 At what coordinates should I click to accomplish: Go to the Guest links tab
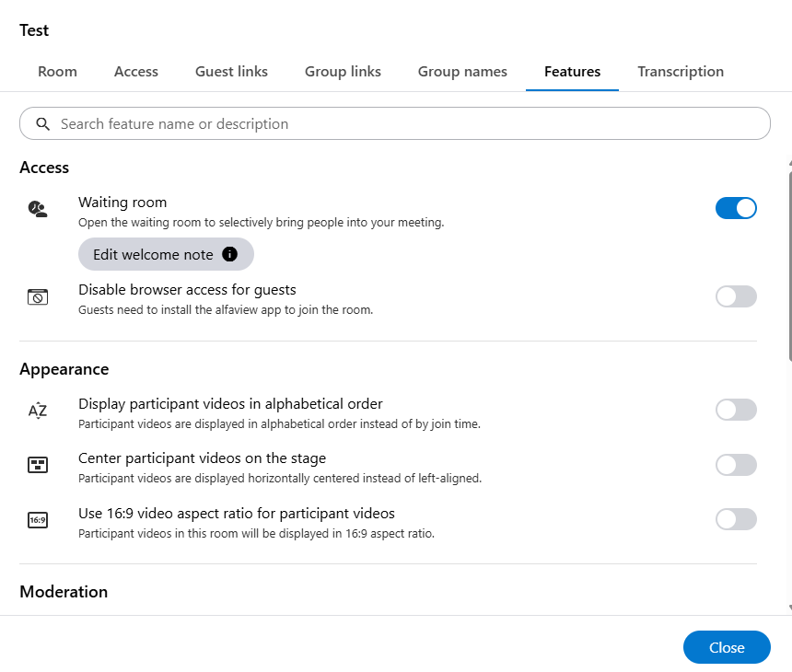231,72
